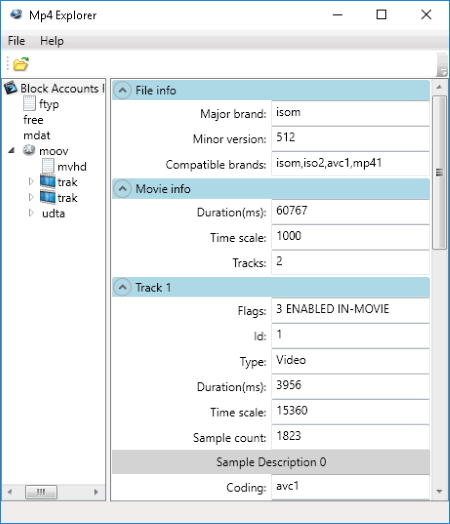Expand the second trak node arrow
This screenshot has height=524, width=450.
point(31,197)
